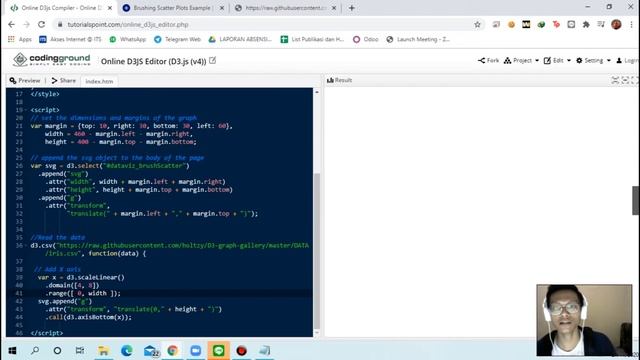Click the code editor vertical scrollbar
The image size is (640, 360).
click(317, 251)
